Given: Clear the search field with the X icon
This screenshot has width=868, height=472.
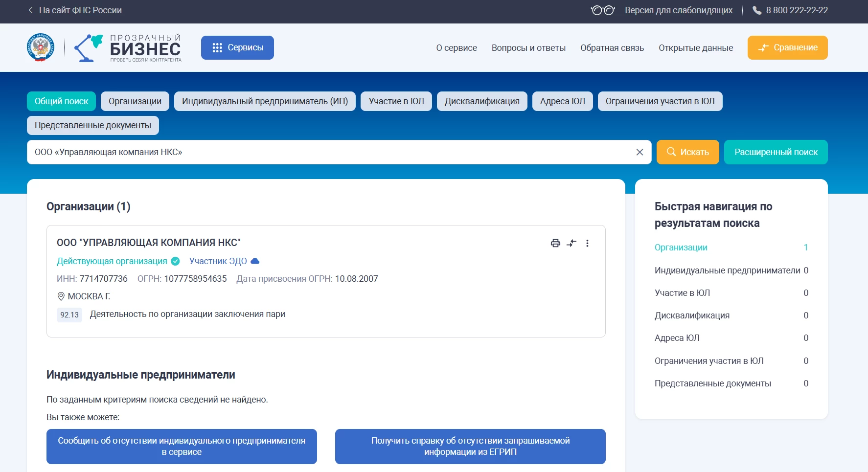Looking at the screenshot, I should (640, 152).
